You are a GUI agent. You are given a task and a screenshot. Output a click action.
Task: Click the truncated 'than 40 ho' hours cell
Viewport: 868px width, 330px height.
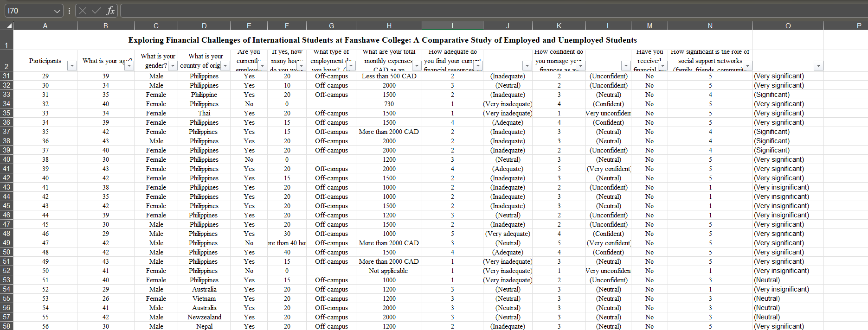point(287,243)
